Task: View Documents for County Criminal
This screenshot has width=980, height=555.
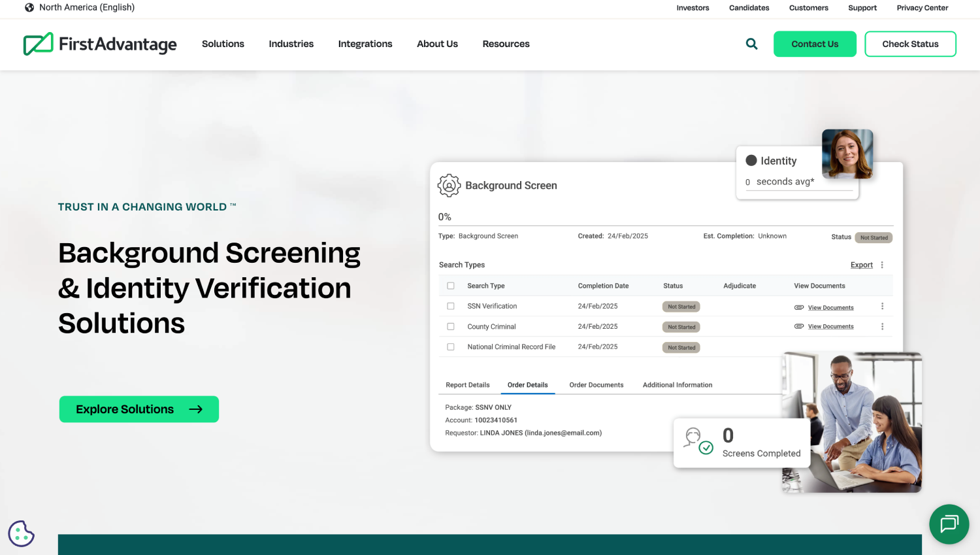Action: coord(830,326)
